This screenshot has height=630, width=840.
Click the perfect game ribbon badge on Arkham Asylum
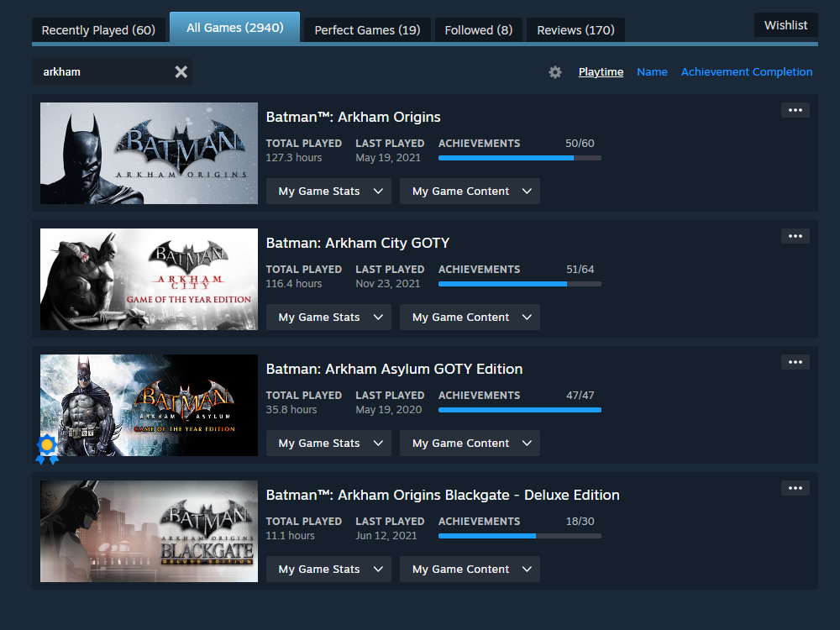47,449
